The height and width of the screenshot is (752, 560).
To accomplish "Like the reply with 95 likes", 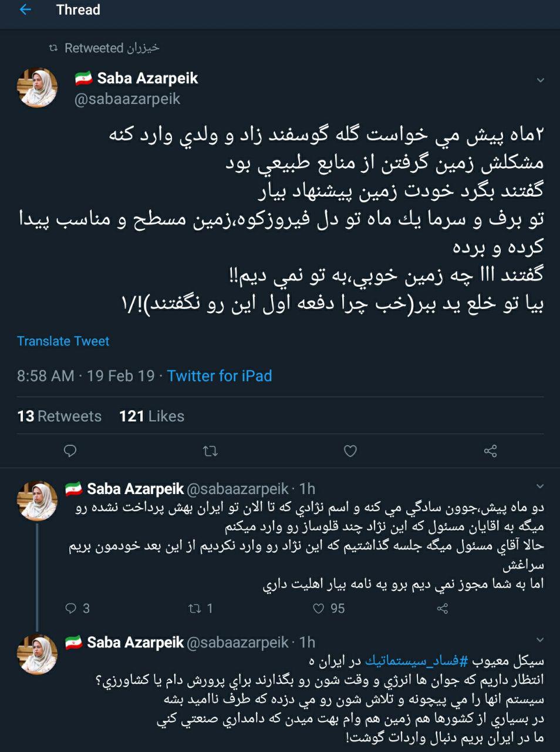I will 319,608.
